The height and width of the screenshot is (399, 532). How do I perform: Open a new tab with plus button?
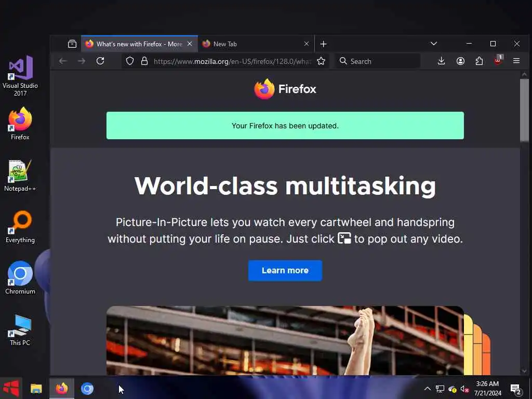[323, 44]
